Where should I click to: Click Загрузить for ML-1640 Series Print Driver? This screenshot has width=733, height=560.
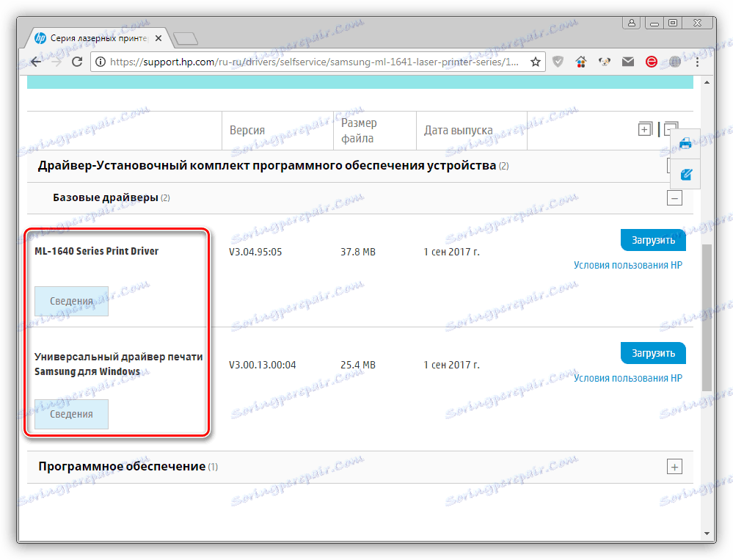[652, 239]
